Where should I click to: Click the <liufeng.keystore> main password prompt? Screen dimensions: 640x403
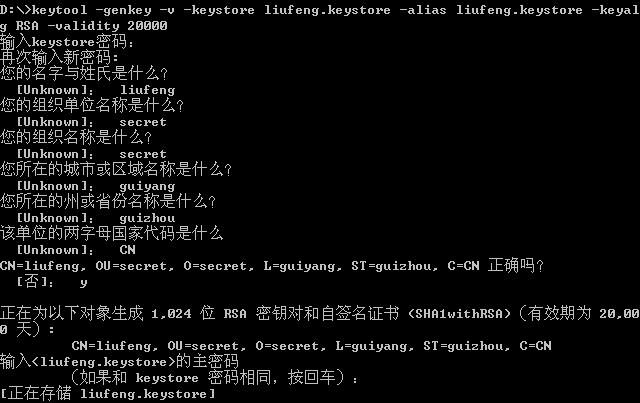pos(119,361)
